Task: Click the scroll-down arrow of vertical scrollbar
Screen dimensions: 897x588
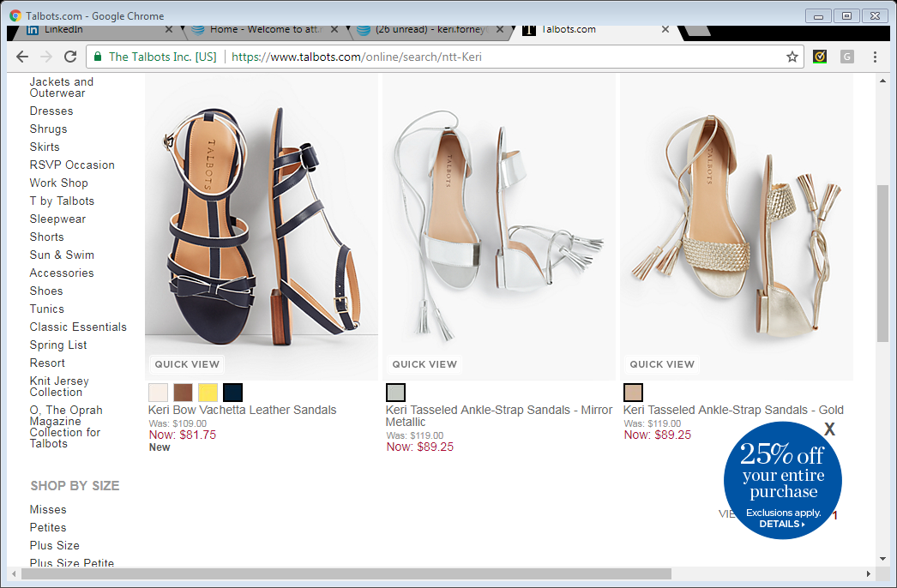Action: point(882,559)
